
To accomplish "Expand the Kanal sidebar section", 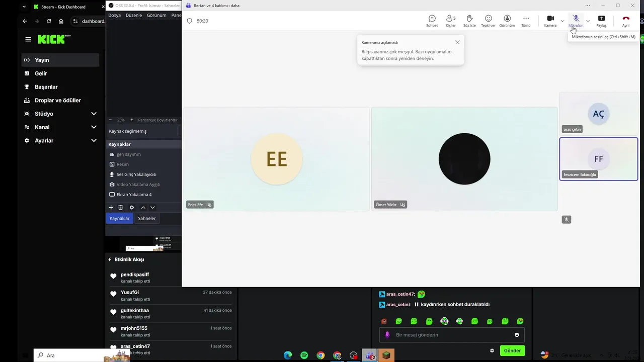I will click(x=60, y=127).
